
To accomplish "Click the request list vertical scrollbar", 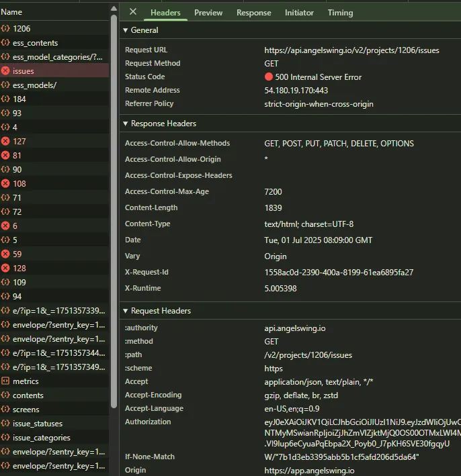I will 113,201.
